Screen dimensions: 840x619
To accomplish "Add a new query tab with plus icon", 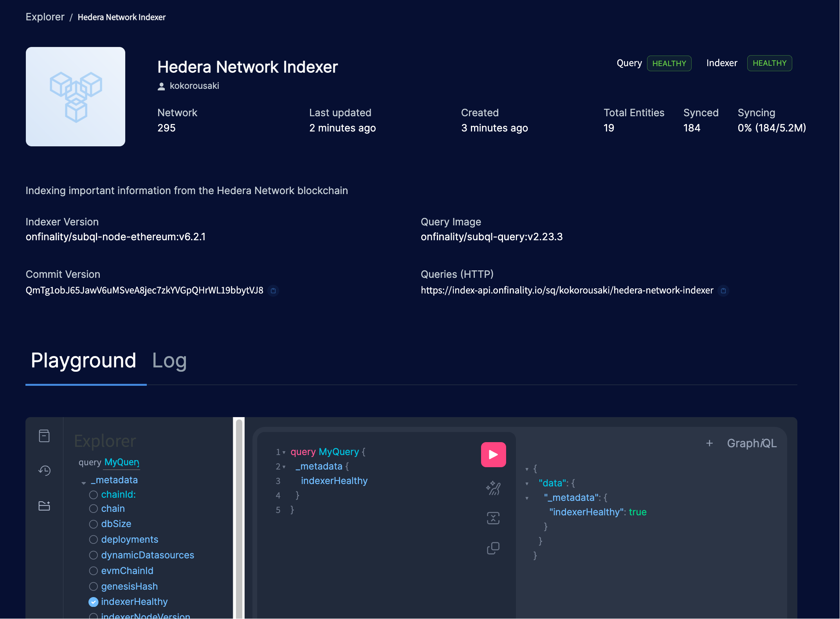I will click(x=709, y=443).
